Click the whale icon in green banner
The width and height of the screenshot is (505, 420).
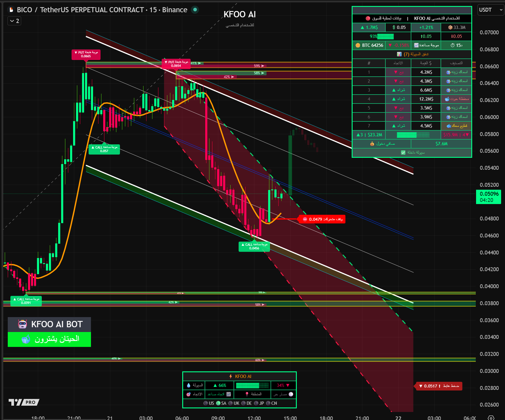26,339
